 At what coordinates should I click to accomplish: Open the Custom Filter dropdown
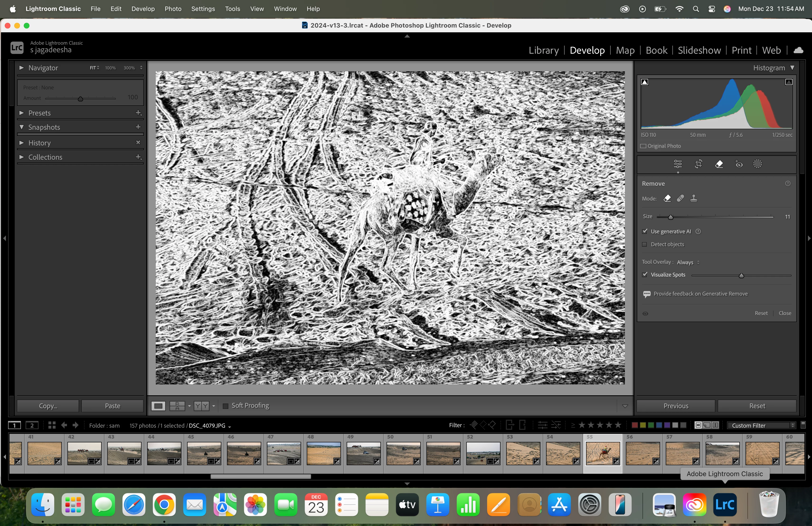tap(761, 425)
